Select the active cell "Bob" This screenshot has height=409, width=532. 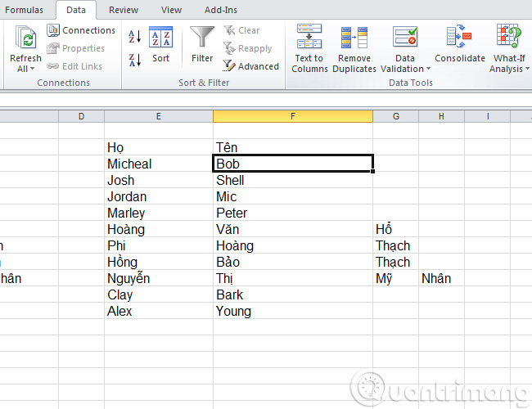tap(293, 164)
